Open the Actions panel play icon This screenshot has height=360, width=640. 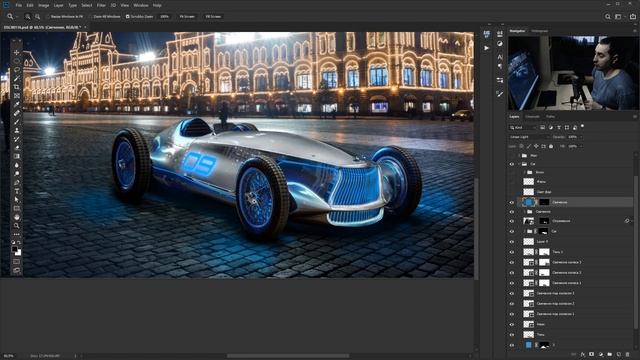[x=487, y=48]
